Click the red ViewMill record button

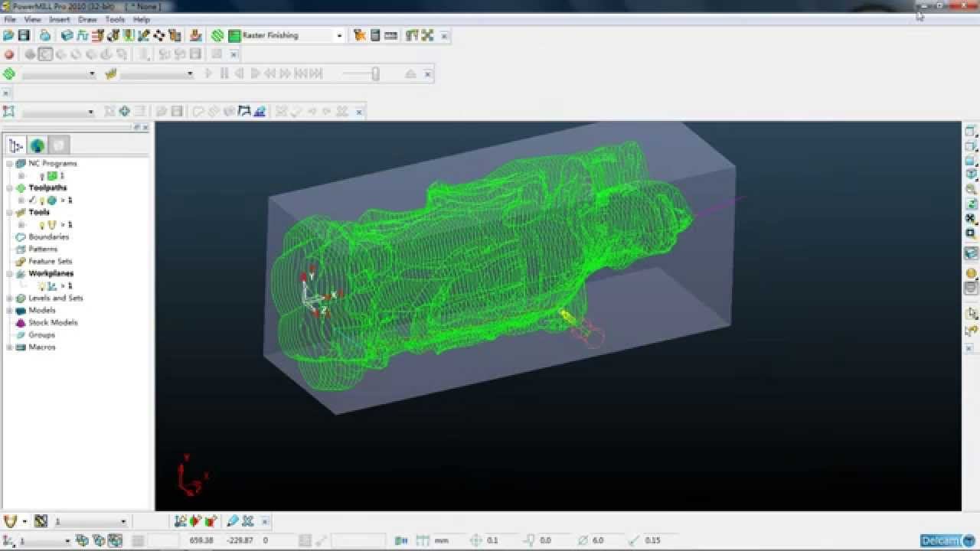tap(9, 54)
